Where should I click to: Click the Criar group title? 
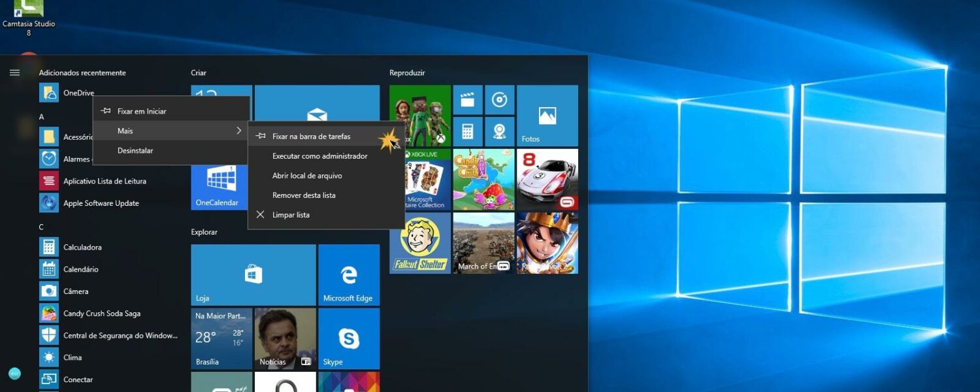click(x=199, y=73)
